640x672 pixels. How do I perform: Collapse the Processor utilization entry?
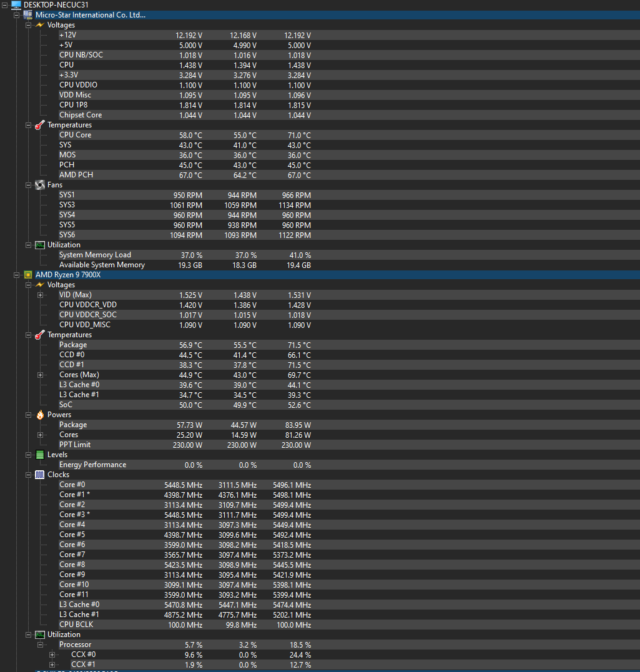40,645
